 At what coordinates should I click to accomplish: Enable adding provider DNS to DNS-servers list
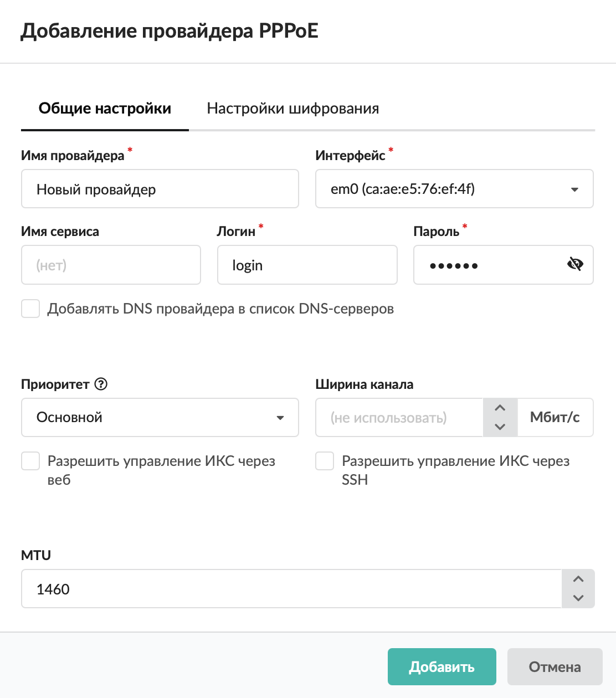click(30, 309)
